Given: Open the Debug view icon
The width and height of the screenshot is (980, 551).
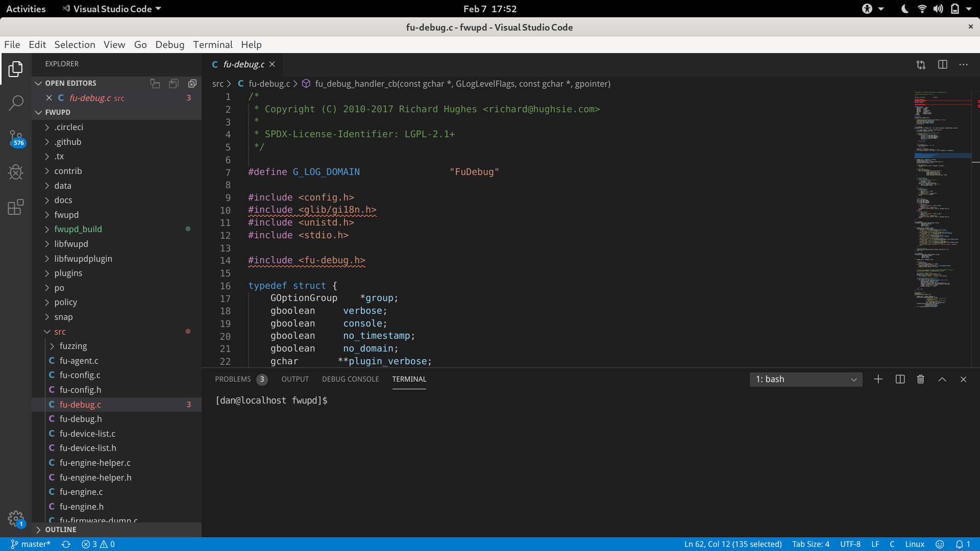Looking at the screenshot, I should coord(16,172).
